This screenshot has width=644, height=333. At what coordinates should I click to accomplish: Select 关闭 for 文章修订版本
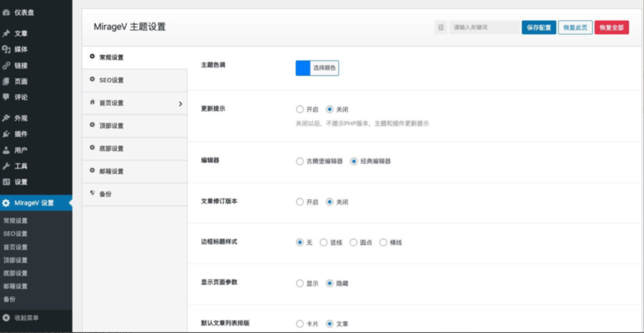(x=330, y=202)
